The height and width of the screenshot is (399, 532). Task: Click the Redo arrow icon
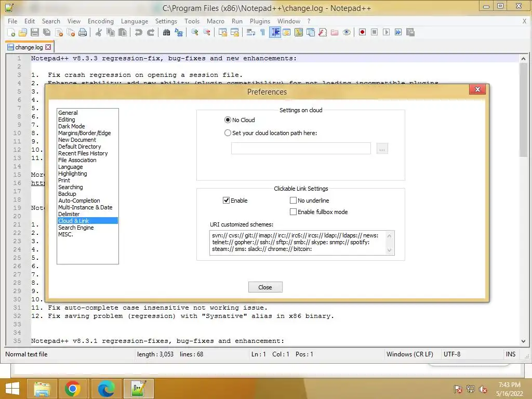pos(151,32)
